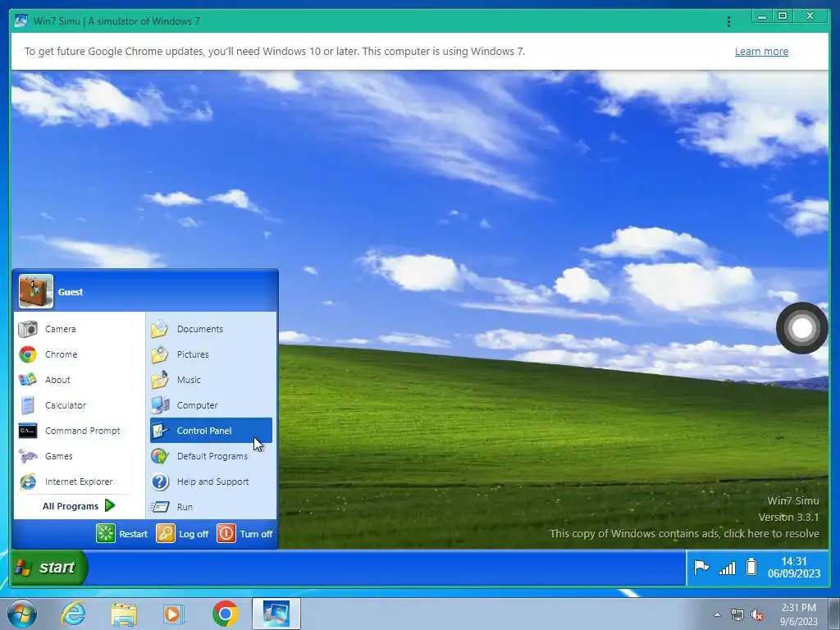Viewport: 840px width, 630px height.
Task: Show hidden tray icons arrow
Action: [x=717, y=614]
